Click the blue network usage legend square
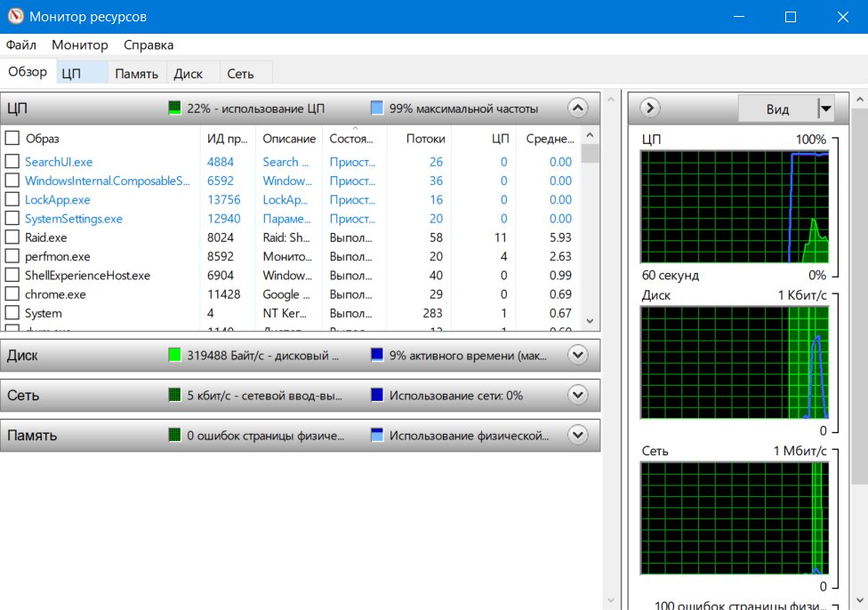Image resolution: width=868 pixels, height=610 pixels. click(377, 395)
